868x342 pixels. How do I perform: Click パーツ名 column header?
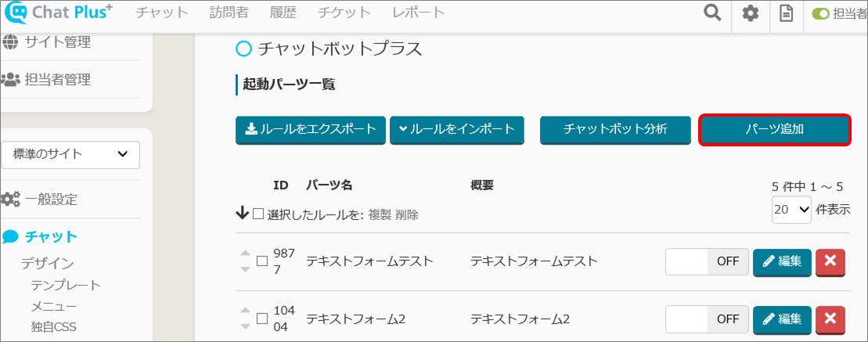(330, 185)
